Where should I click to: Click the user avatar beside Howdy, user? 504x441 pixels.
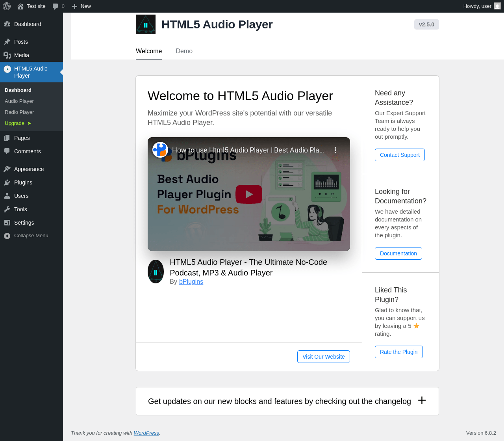[x=497, y=6]
